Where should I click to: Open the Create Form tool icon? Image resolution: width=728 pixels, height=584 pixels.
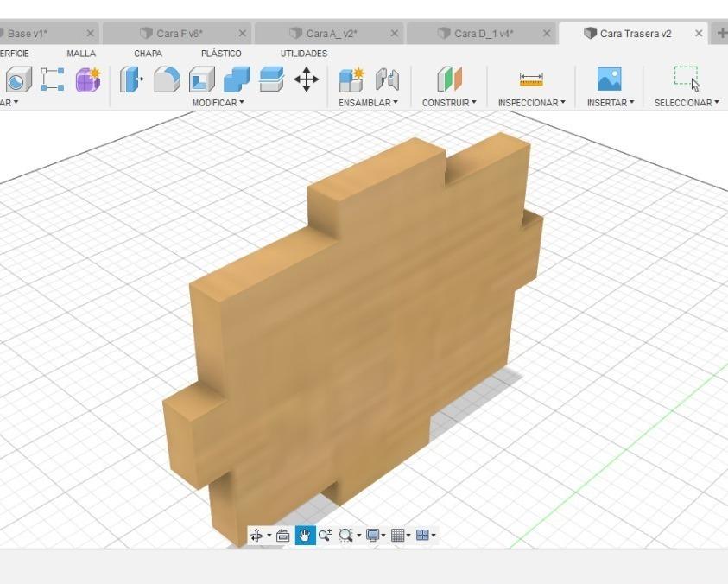point(88,79)
